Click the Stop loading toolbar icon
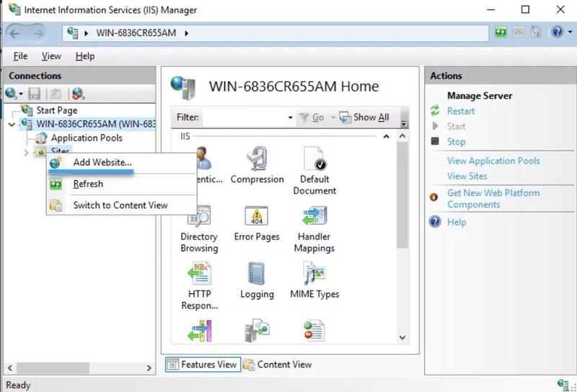The height and width of the screenshot is (392, 577). (x=518, y=32)
